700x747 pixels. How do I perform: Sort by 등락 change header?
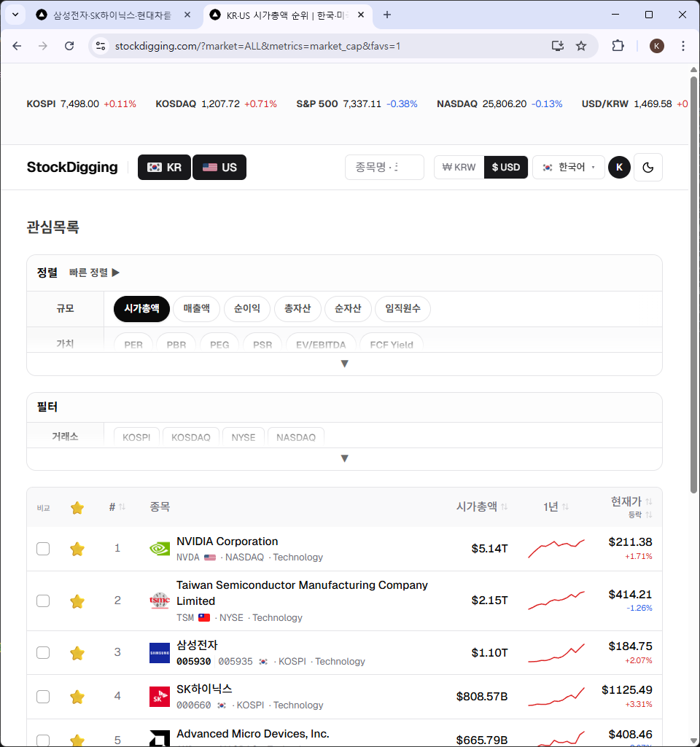click(x=640, y=515)
